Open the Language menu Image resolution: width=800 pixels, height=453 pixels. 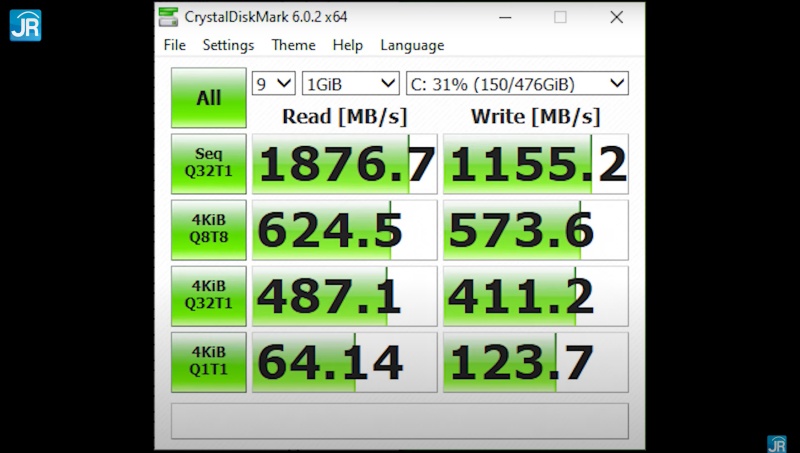412,45
